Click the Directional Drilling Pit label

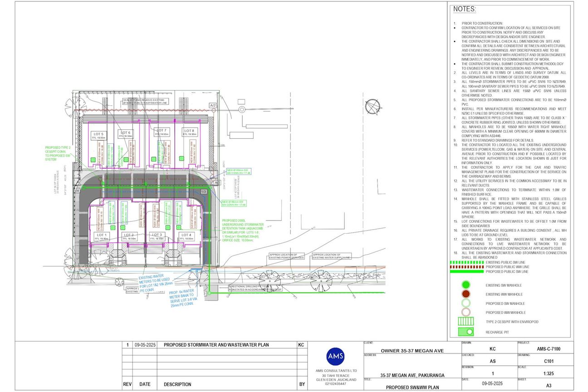click(x=255, y=288)
